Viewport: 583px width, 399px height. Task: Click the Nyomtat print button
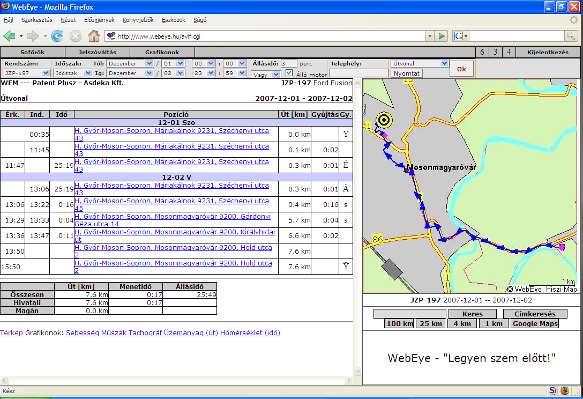click(x=406, y=74)
